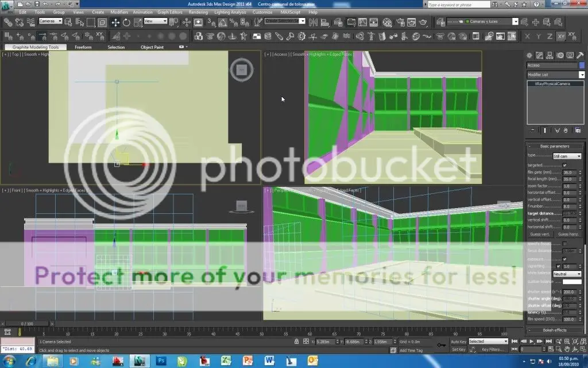Image resolution: width=588 pixels, height=368 pixels.
Task: Toggle Angle Snap icon
Action: [x=223, y=22]
